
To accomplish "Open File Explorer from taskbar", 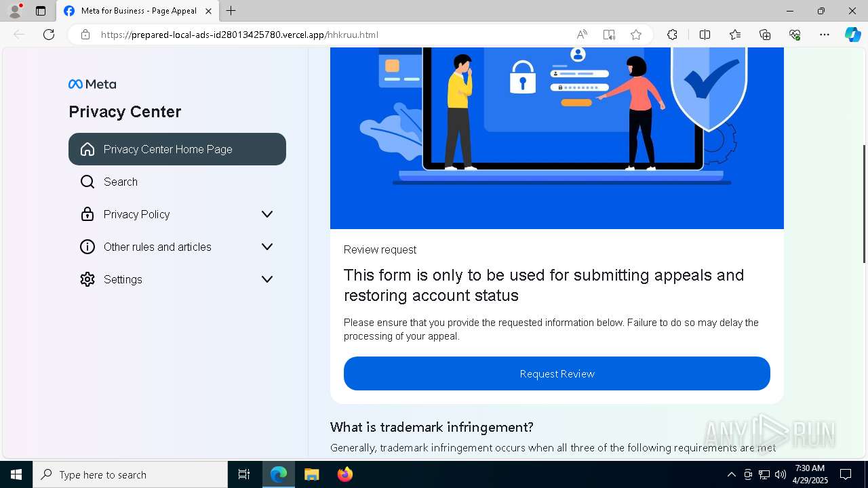I will 311,474.
